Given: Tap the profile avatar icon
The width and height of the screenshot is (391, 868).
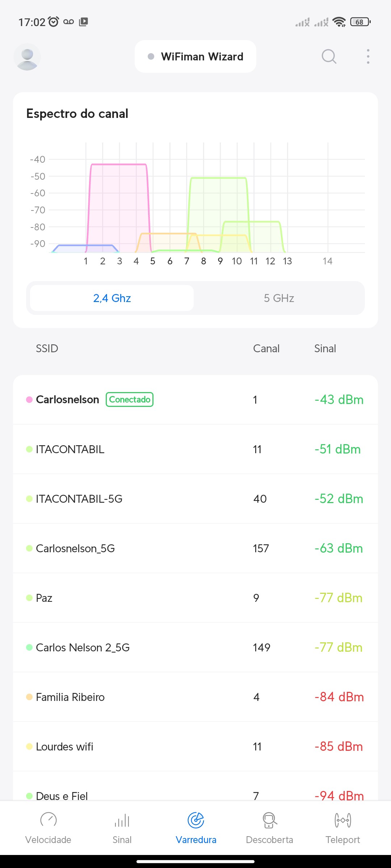Looking at the screenshot, I should (27, 57).
